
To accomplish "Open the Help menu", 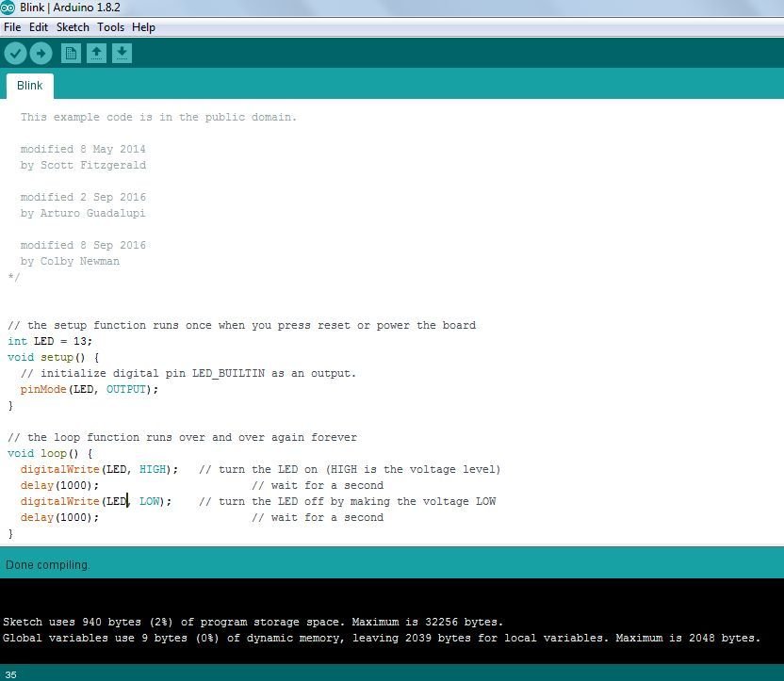I will pos(143,27).
